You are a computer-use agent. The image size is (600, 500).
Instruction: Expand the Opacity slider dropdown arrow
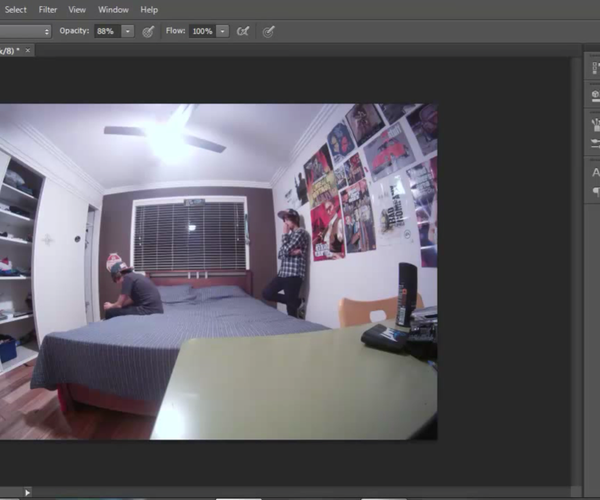[x=127, y=31]
